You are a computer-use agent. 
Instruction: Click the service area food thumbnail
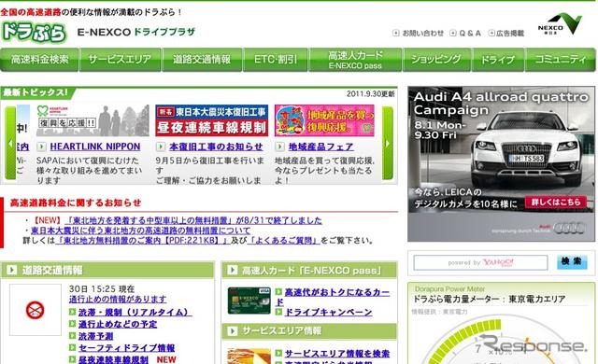point(249,357)
